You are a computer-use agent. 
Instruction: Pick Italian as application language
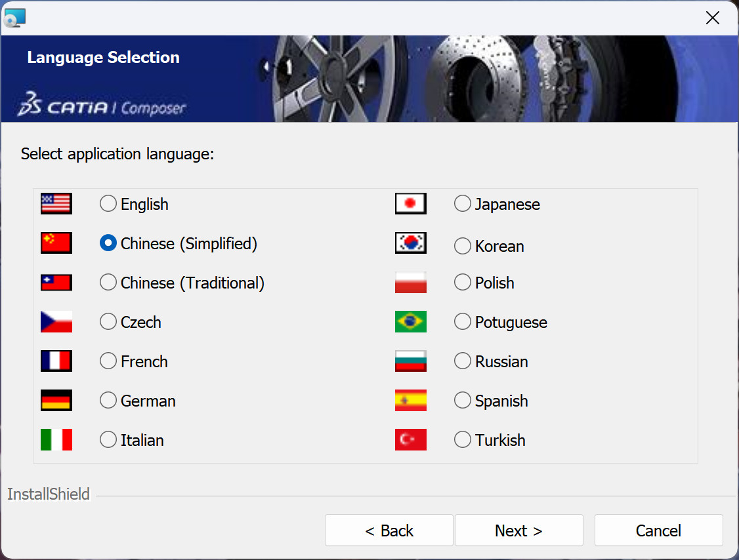point(108,440)
